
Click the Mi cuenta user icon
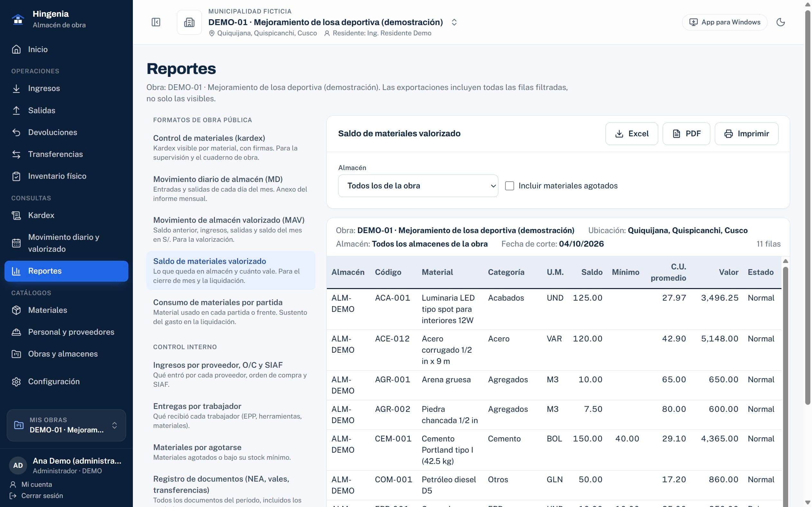(13, 484)
